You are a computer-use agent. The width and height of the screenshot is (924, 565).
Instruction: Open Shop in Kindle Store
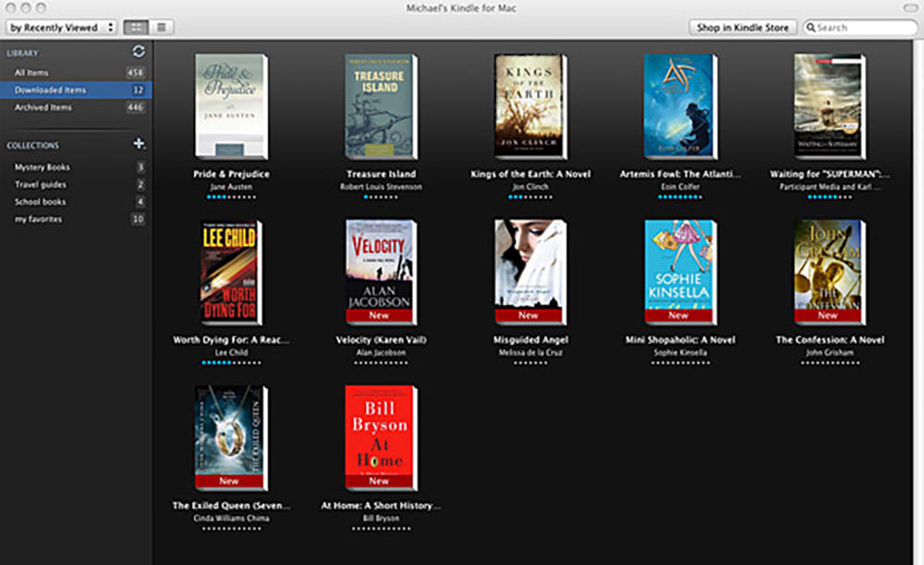(743, 27)
